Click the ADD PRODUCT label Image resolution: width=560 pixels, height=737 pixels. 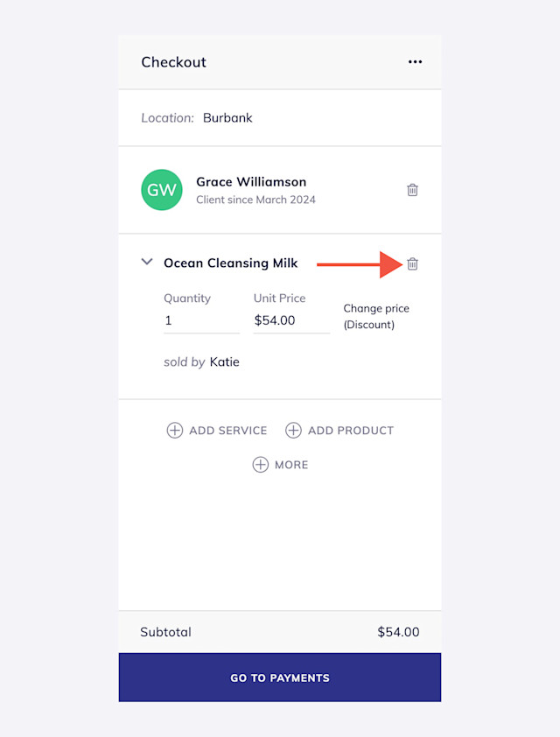(x=351, y=431)
